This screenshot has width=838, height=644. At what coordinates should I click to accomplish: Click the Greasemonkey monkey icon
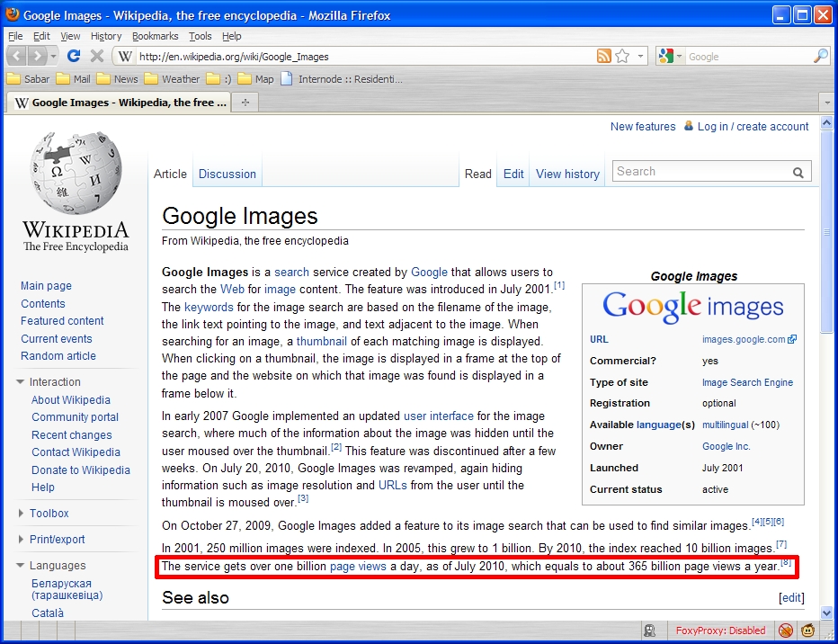pos(807,631)
